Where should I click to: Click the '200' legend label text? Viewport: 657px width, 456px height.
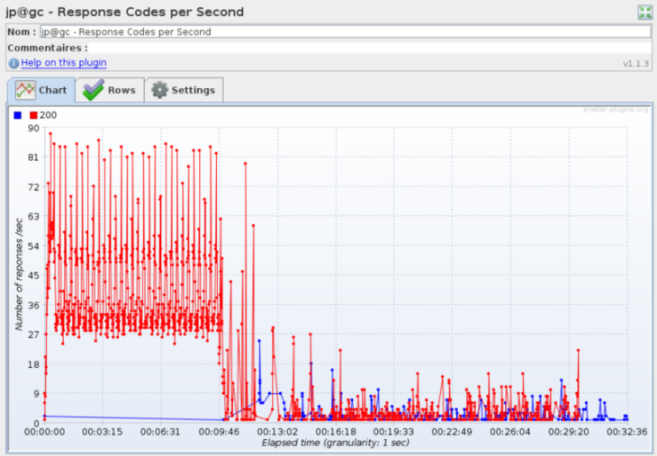click(x=48, y=116)
